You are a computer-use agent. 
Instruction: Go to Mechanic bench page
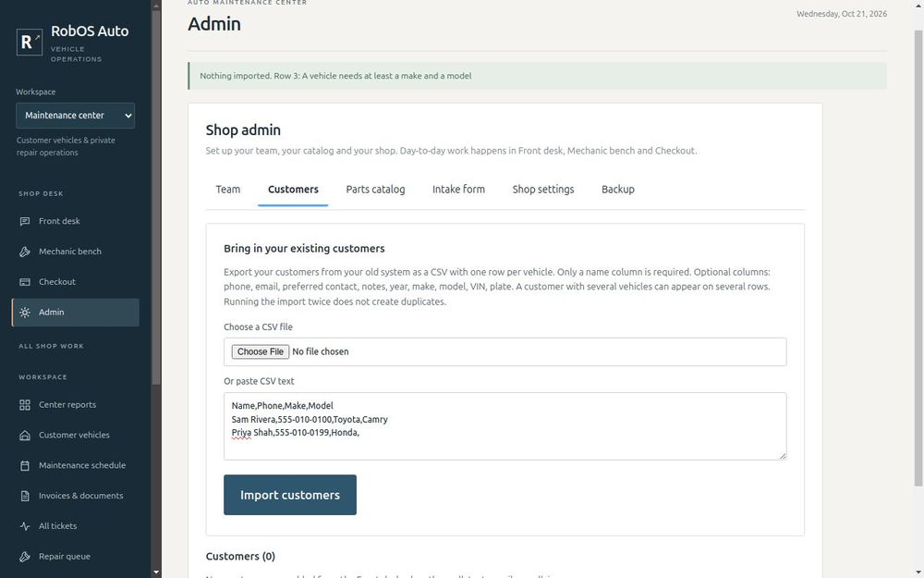coord(76,252)
